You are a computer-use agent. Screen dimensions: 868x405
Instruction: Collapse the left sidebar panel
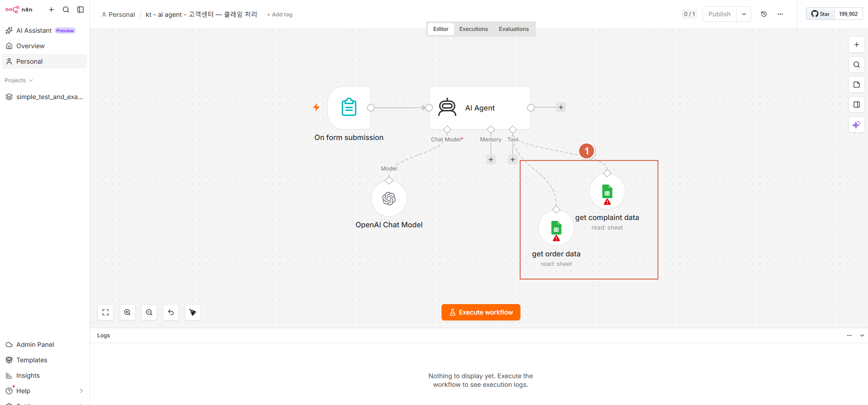point(80,10)
